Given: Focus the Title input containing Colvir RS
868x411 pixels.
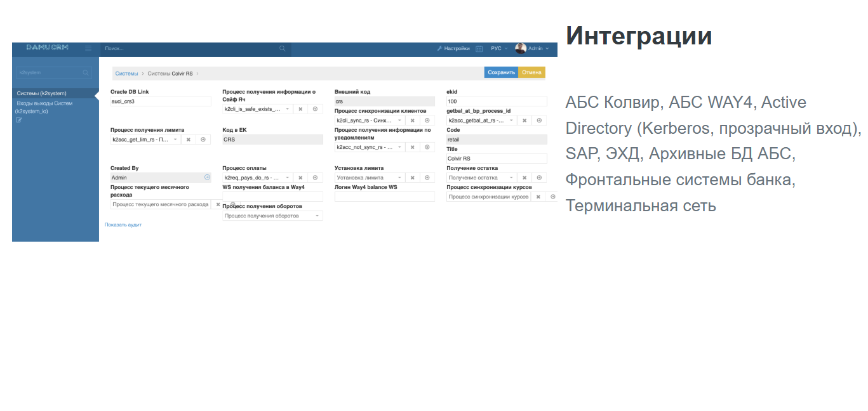Looking at the screenshot, I should [x=497, y=159].
